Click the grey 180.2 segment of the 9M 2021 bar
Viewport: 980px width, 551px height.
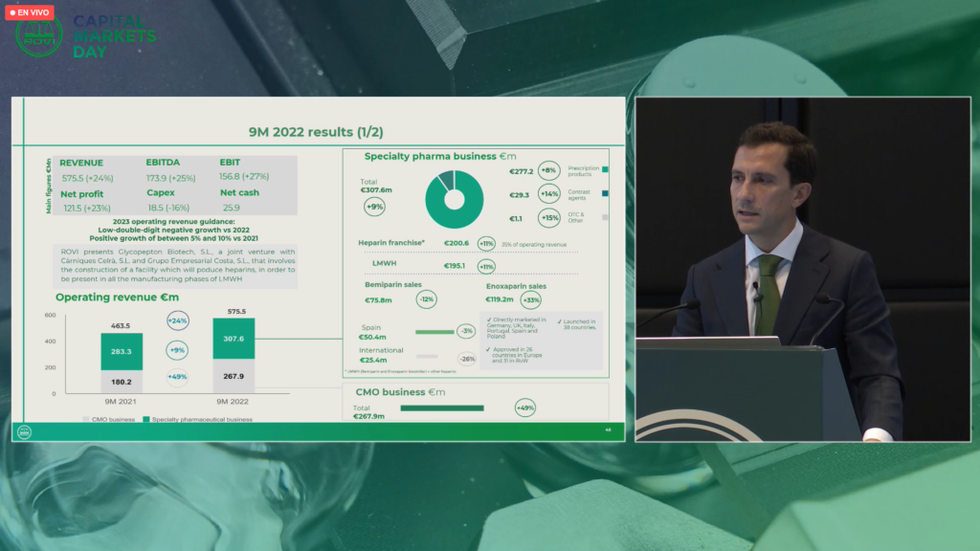click(122, 382)
